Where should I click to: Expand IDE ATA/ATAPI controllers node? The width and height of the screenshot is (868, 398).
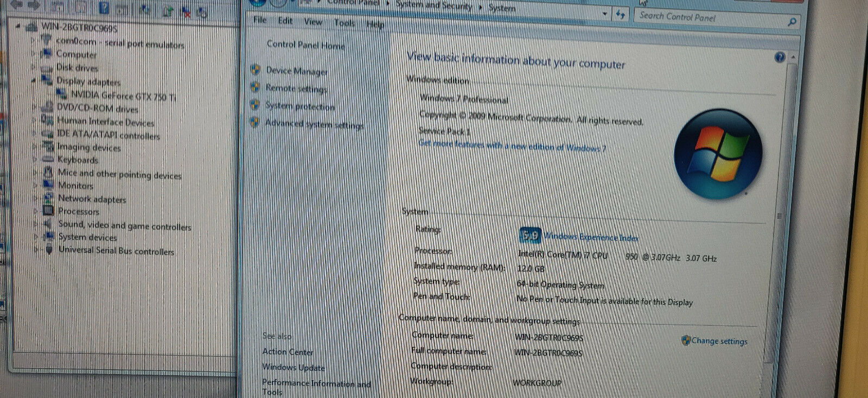(x=34, y=132)
